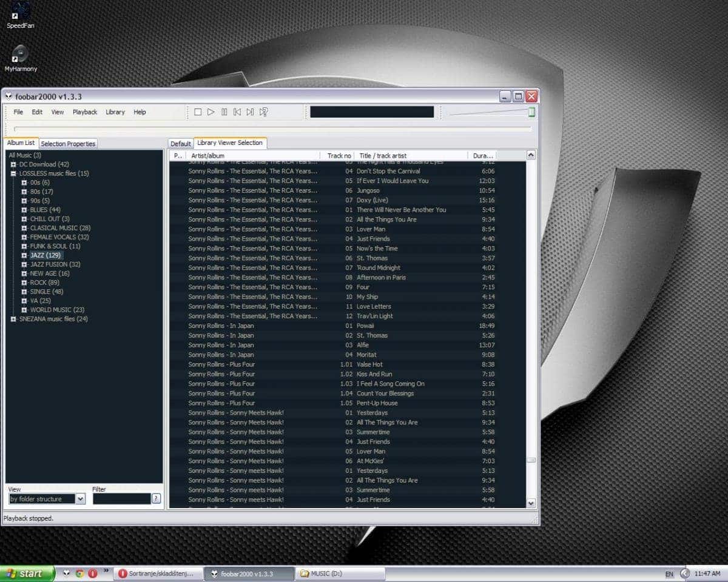Click the filter help question mark button
The width and height of the screenshot is (728, 582).
(x=156, y=499)
